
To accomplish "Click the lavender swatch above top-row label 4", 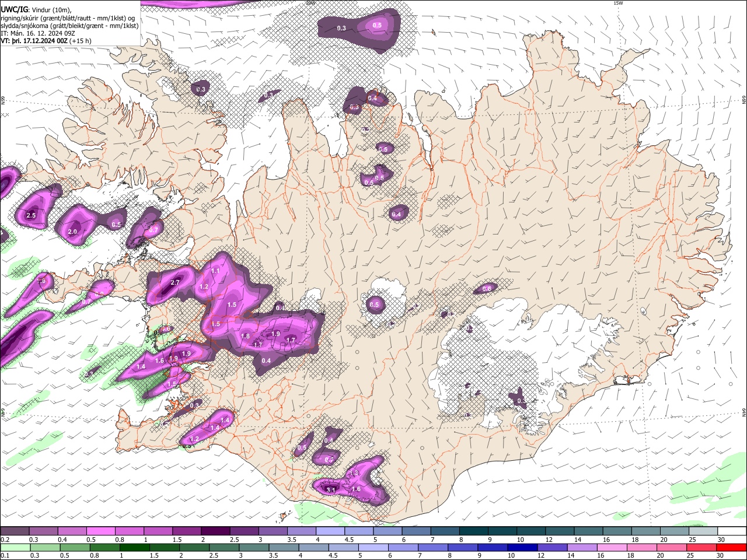I will tap(330, 531).
